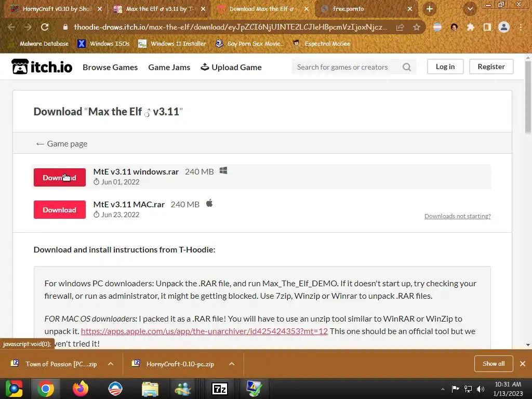Open the Messenger people icon on taskbar
The height and width of the screenshot is (399, 532).
coord(183,389)
